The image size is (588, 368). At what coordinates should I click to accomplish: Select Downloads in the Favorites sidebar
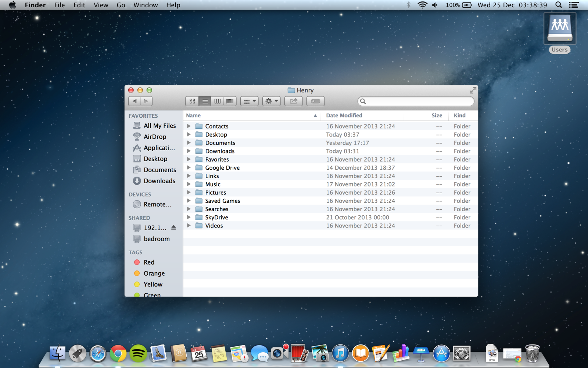[154, 181]
